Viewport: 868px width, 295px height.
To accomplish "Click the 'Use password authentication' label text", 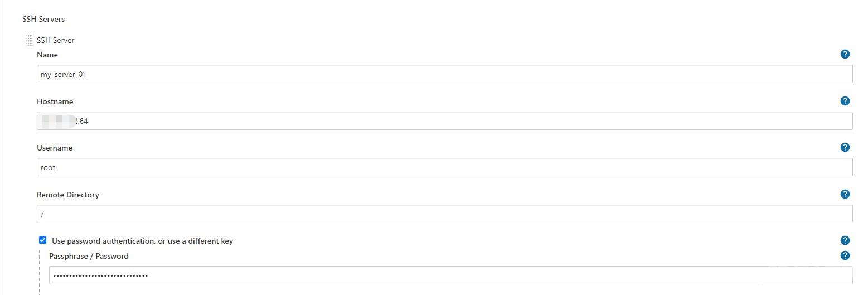I will pyautogui.click(x=142, y=241).
